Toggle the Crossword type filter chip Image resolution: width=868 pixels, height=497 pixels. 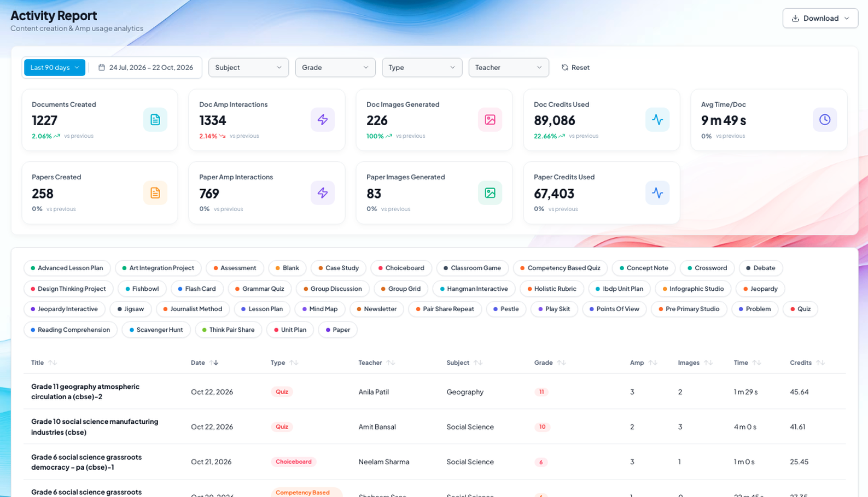point(707,268)
